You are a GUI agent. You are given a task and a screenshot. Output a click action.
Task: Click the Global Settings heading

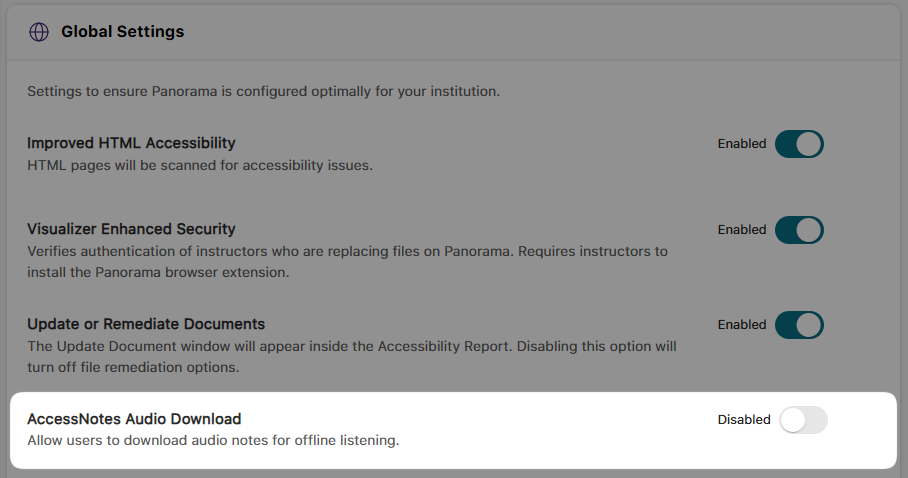122,32
